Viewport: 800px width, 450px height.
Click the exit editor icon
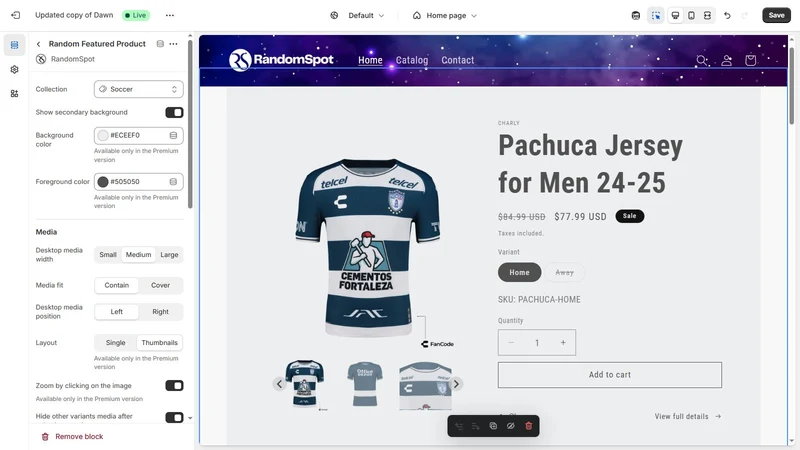pos(15,15)
